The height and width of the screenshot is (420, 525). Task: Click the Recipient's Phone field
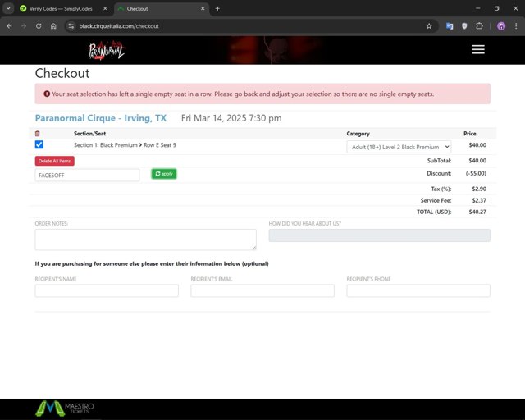418,290
